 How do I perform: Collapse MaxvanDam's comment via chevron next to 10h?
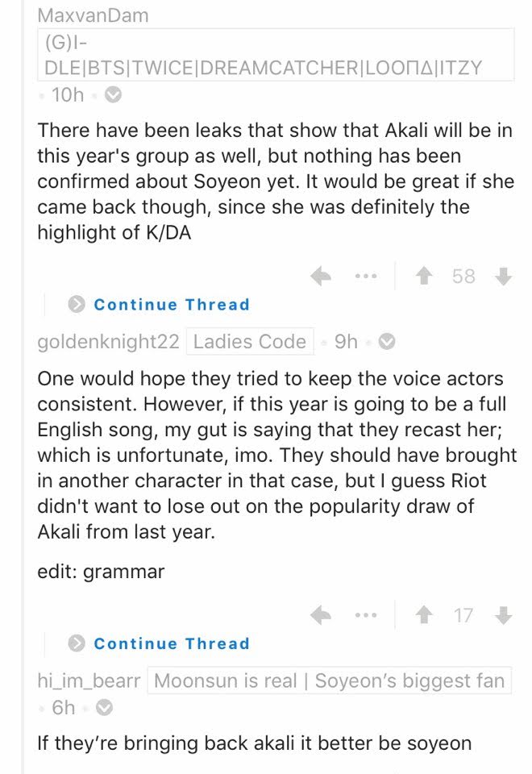[x=113, y=94]
